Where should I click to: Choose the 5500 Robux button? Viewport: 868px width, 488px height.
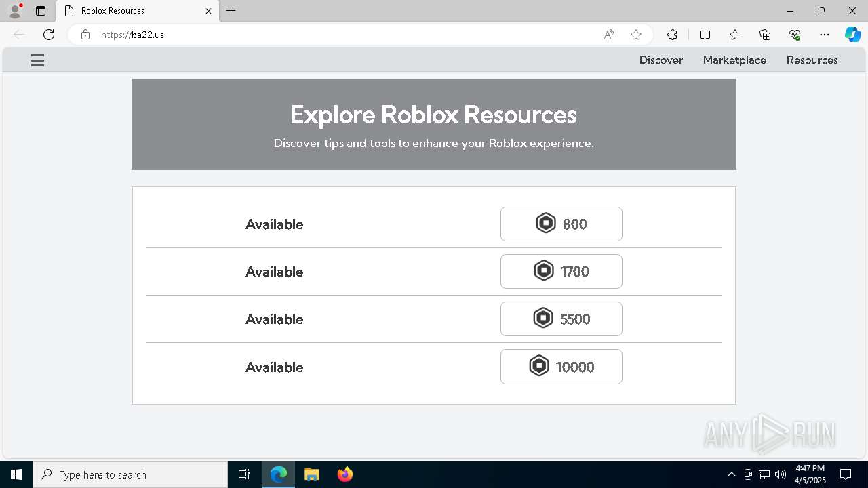pyautogui.click(x=561, y=319)
